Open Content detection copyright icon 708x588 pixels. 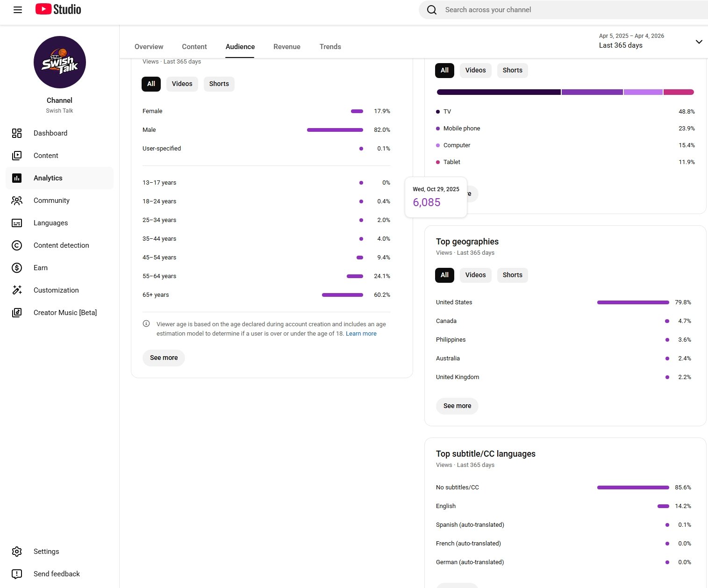tap(17, 245)
